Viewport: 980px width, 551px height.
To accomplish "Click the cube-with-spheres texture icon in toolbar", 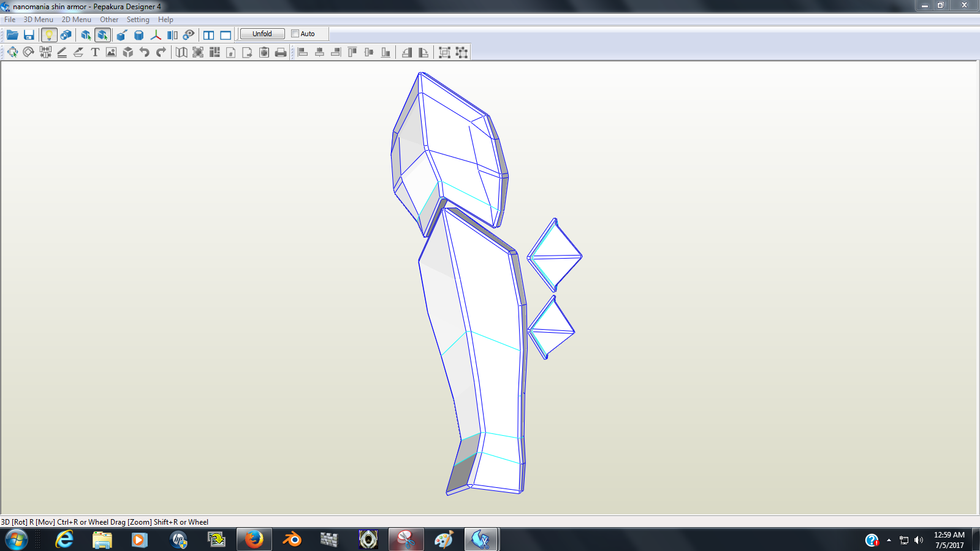I will [x=66, y=35].
